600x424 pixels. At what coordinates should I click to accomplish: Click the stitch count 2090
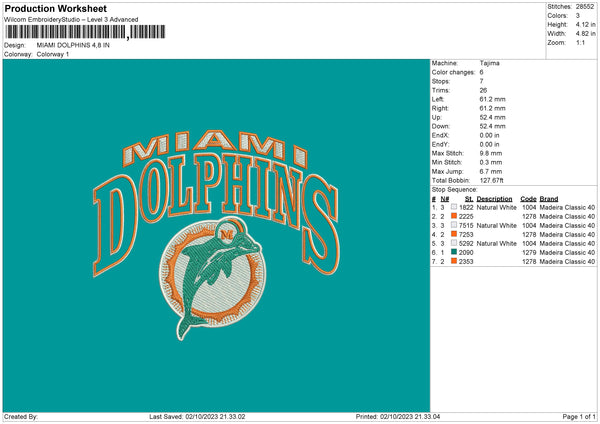466,253
